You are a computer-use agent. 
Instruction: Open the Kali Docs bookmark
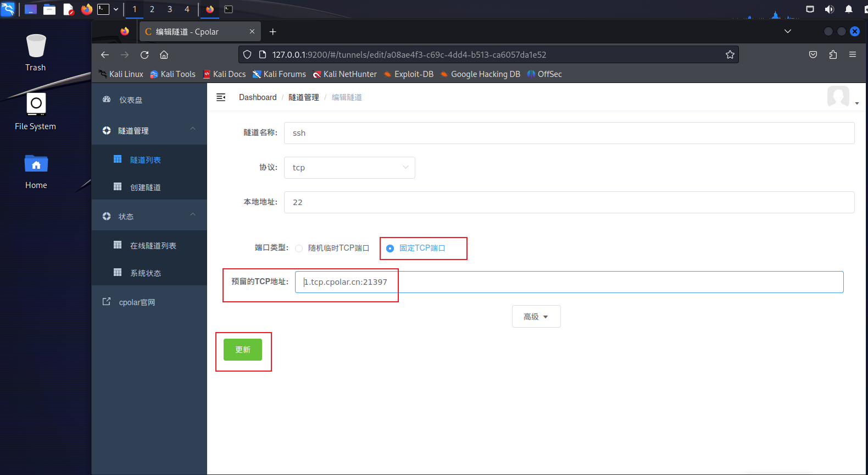224,74
